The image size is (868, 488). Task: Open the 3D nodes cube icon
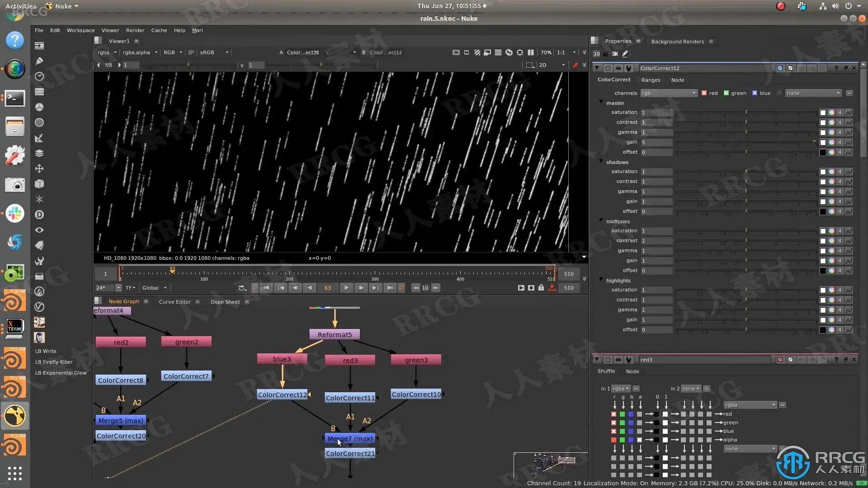tap(39, 184)
